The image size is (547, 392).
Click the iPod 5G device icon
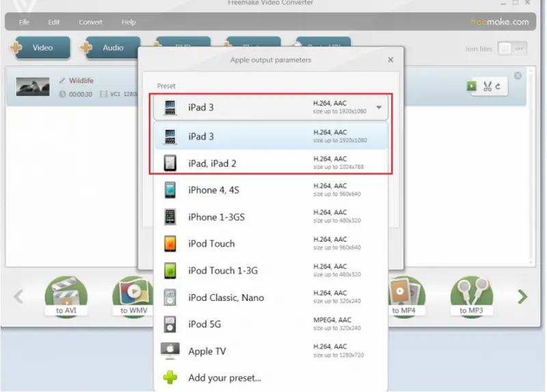coord(170,324)
